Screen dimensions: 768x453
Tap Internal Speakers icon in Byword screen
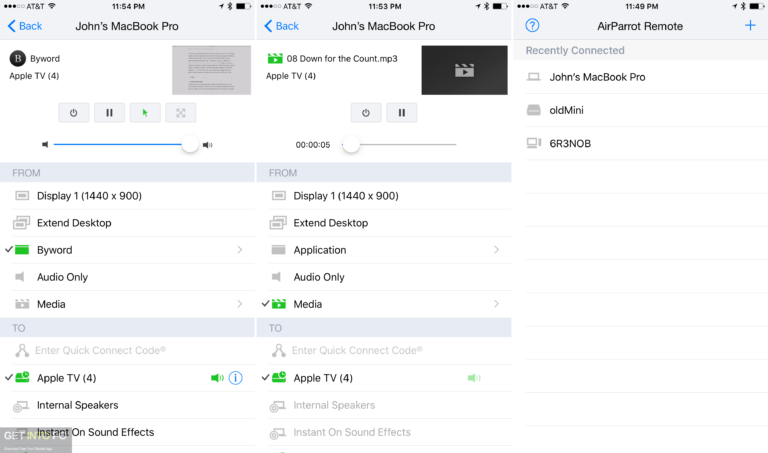coord(21,406)
